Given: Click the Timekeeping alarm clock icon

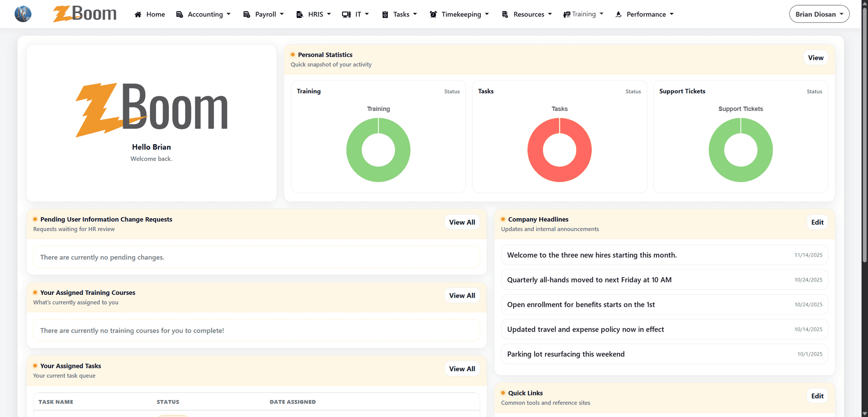Looking at the screenshot, I should [433, 14].
